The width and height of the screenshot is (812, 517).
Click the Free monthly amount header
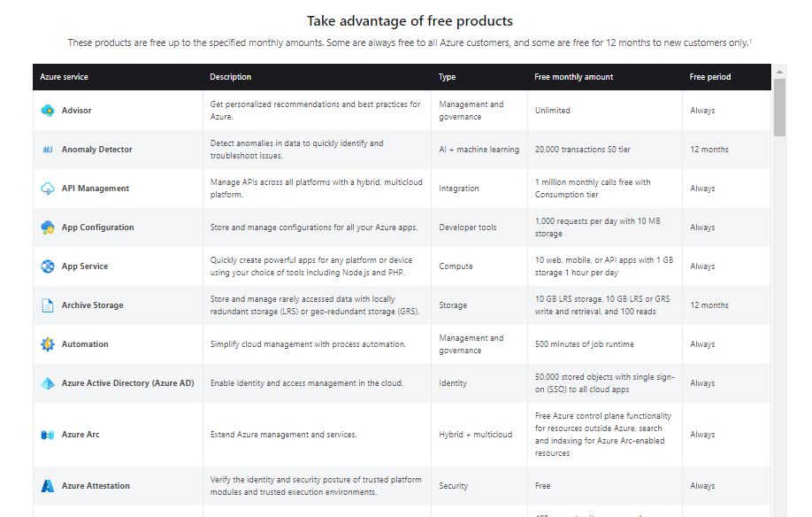573,77
